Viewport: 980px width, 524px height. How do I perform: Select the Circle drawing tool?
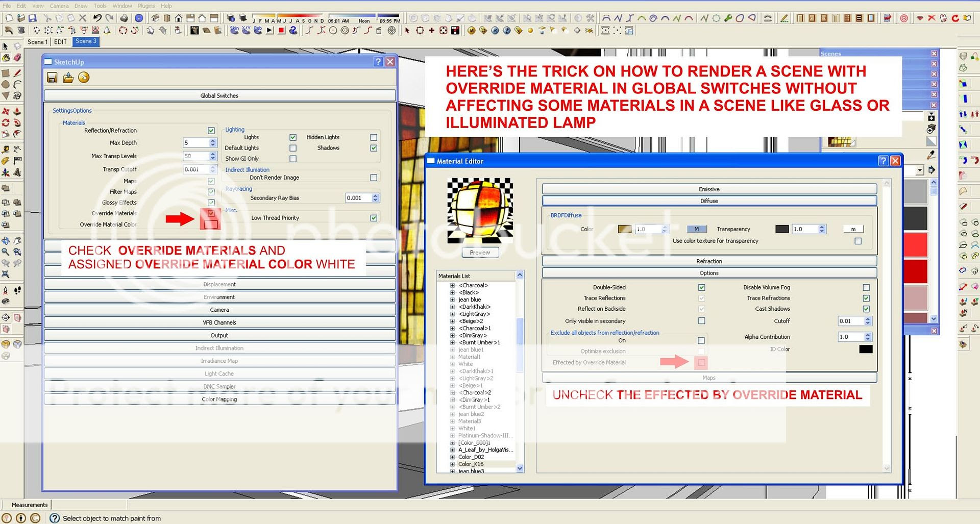[6, 84]
